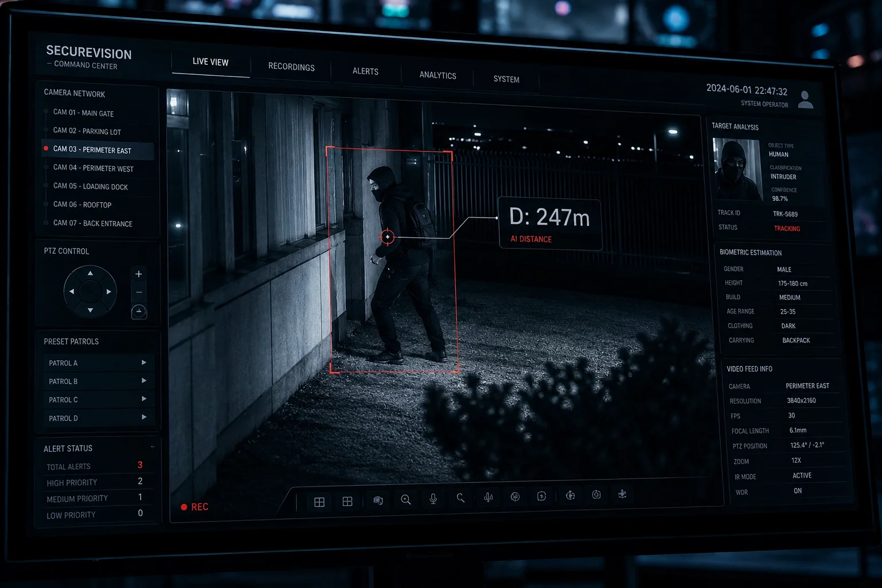Click the red target crosshair on intruder

tap(388, 237)
